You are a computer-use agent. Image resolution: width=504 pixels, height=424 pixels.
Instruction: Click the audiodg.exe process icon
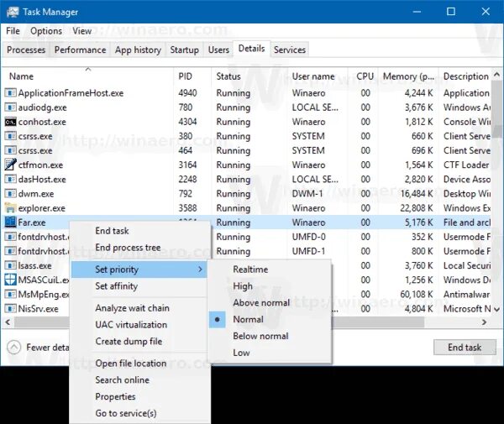click(x=10, y=107)
